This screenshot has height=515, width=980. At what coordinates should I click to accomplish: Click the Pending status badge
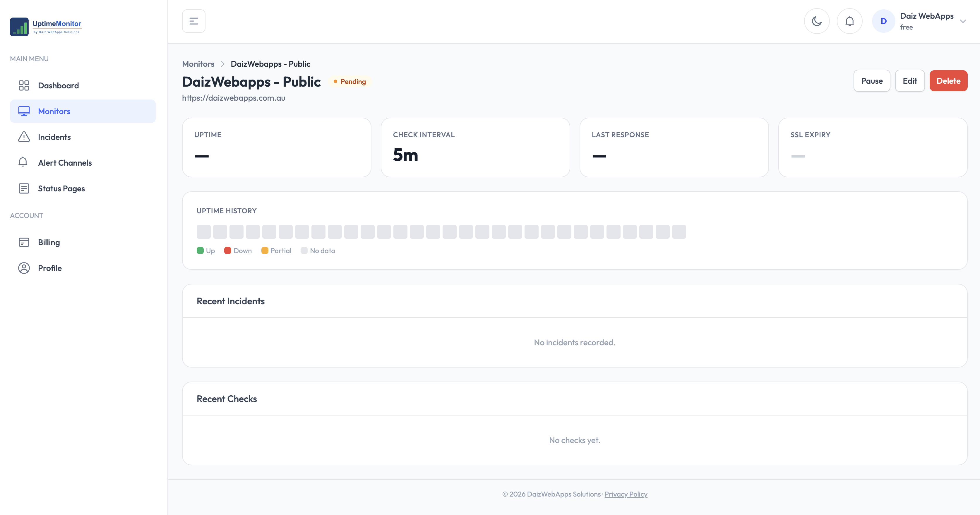point(349,81)
